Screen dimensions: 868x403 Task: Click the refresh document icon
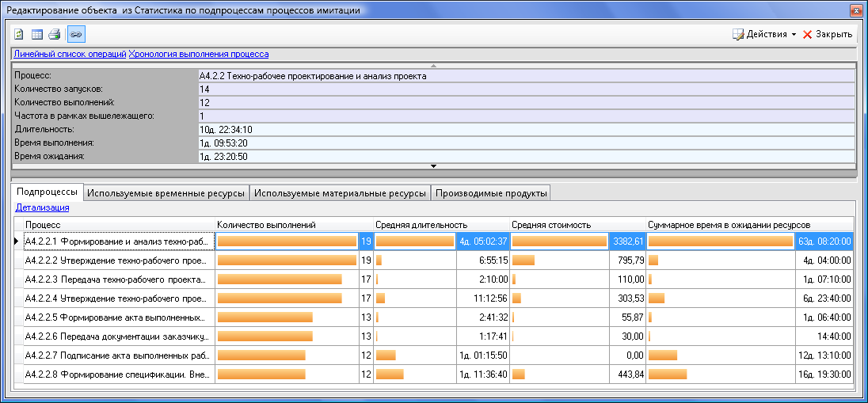coord(19,34)
